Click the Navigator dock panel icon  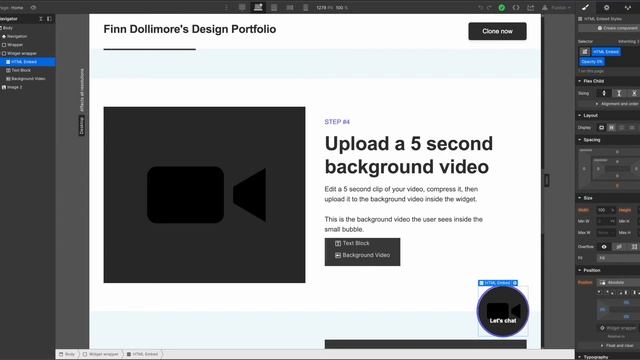click(49, 19)
